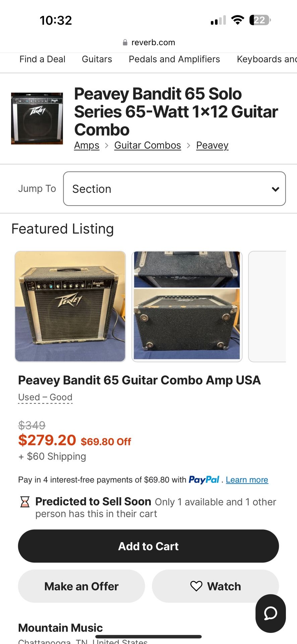Viewport: 297px width, 644px height.
Task: Open the Peavey amp header thumbnail
Action: pos(37,118)
